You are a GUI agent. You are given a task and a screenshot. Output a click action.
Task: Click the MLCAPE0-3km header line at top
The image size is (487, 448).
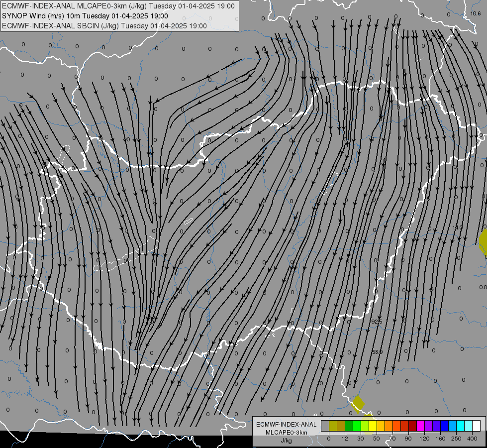[118, 6]
